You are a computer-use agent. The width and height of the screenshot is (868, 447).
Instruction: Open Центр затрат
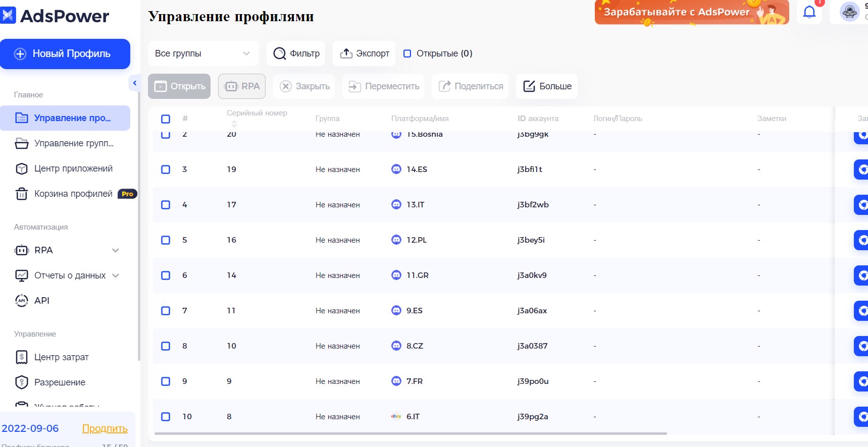pos(65,357)
